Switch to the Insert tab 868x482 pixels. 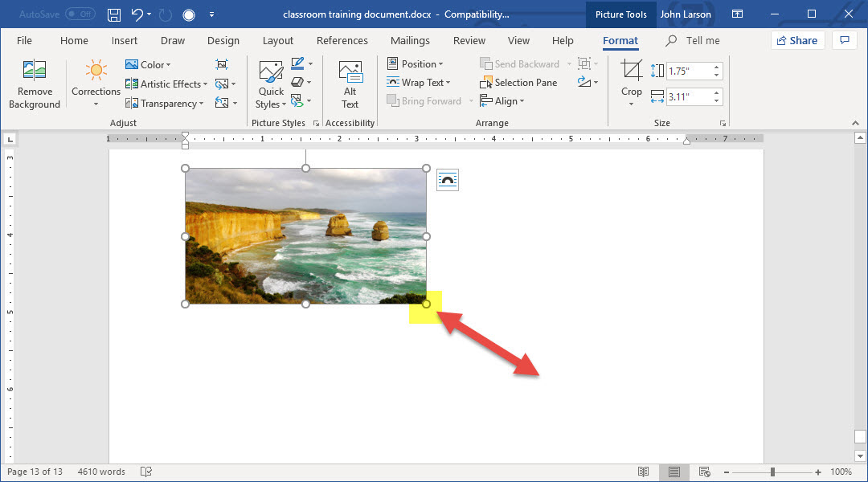point(125,41)
